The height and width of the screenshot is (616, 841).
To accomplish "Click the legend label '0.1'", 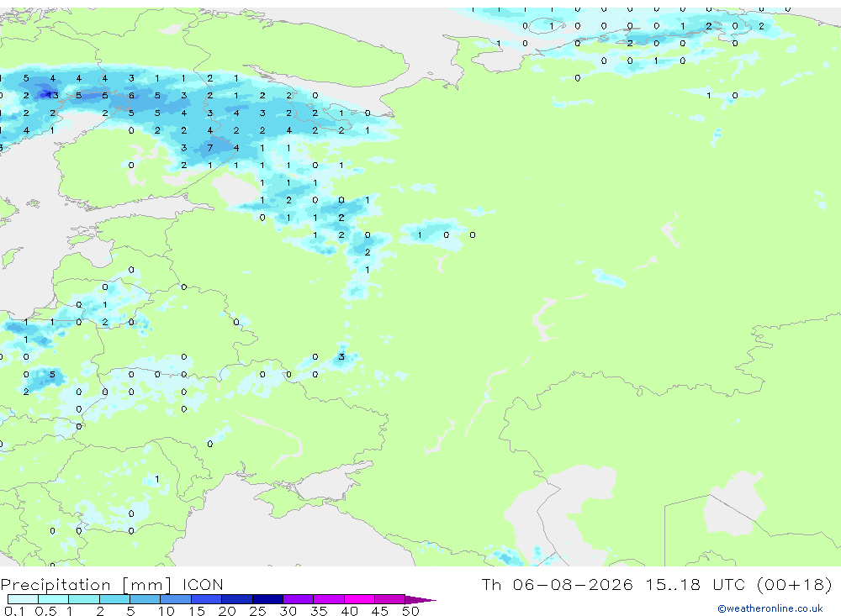I will (x=14, y=611).
